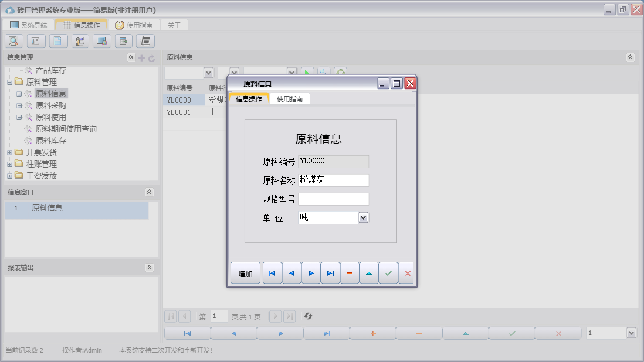644x362 pixels.
Task: Click the teal up-triangle edit button in the dialog
Action: [x=369, y=274]
